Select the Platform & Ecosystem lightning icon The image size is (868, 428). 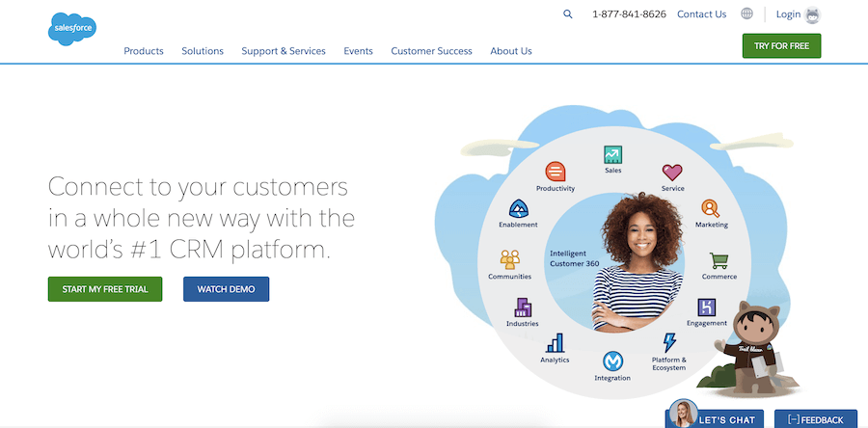[x=669, y=343]
